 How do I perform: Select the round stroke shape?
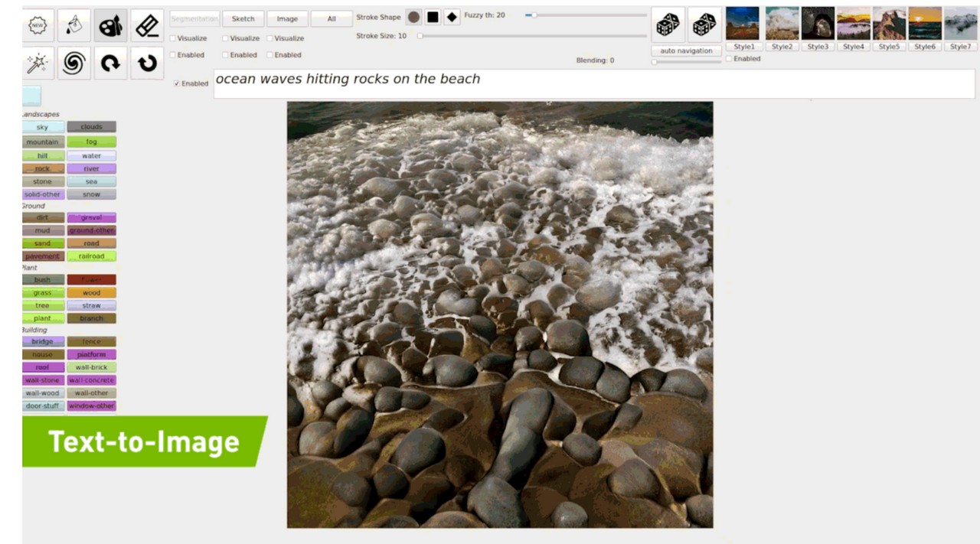pyautogui.click(x=413, y=17)
